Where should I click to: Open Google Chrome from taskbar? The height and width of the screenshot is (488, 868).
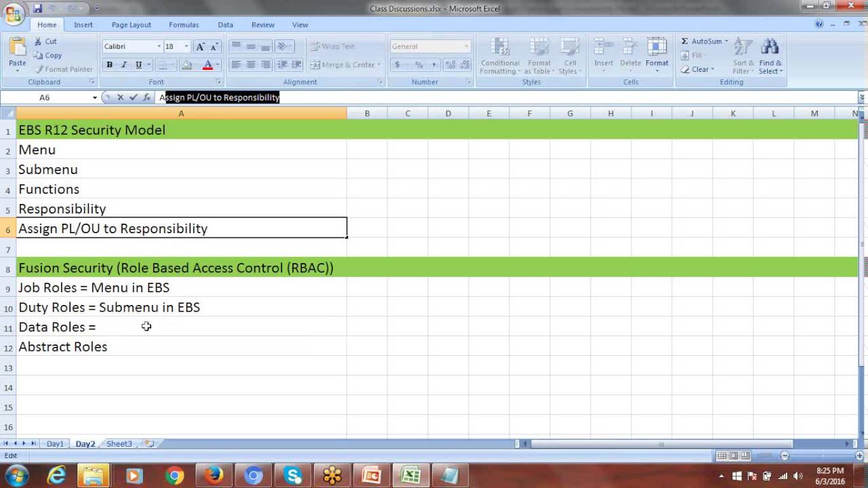(174, 476)
